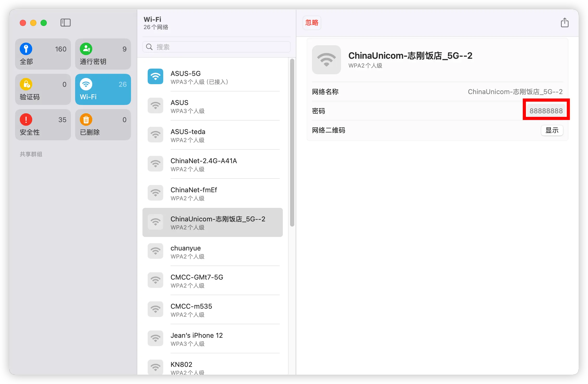Click the Wi-Fi icon beside ASUS WPA3 network
The height and width of the screenshot is (384, 588).
point(155,105)
